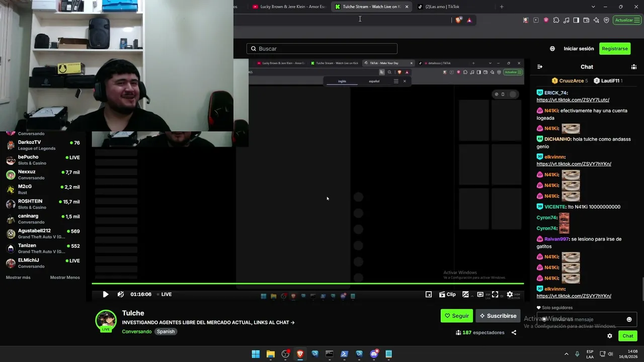Toggle the browser sidebar panel
This screenshot has height=362, width=644.
(576, 20)
